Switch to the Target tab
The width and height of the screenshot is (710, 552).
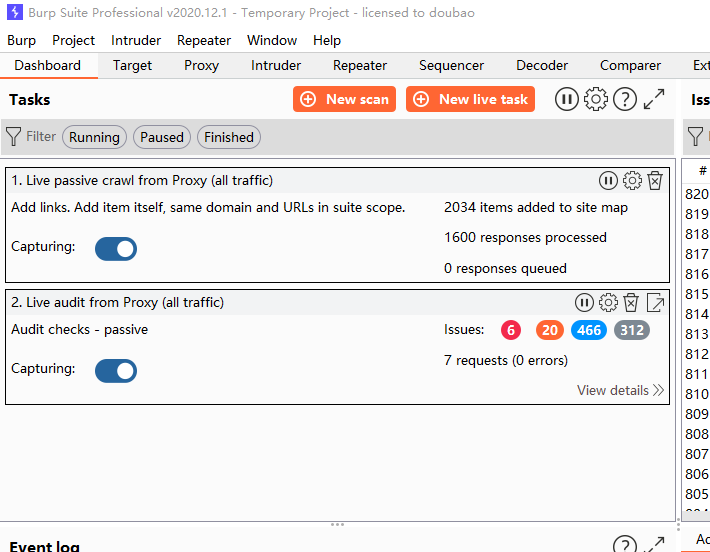[132, 66]
